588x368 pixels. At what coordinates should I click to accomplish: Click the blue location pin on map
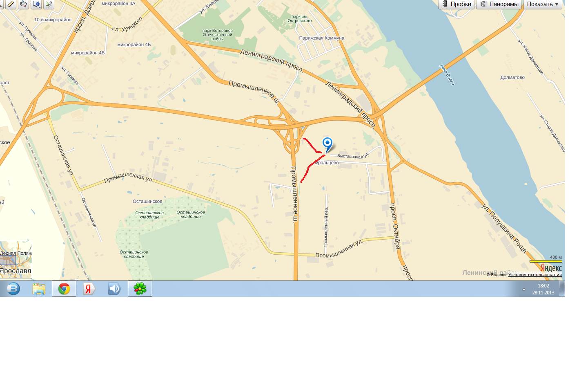pyautogui.click(x=327, y=144)
